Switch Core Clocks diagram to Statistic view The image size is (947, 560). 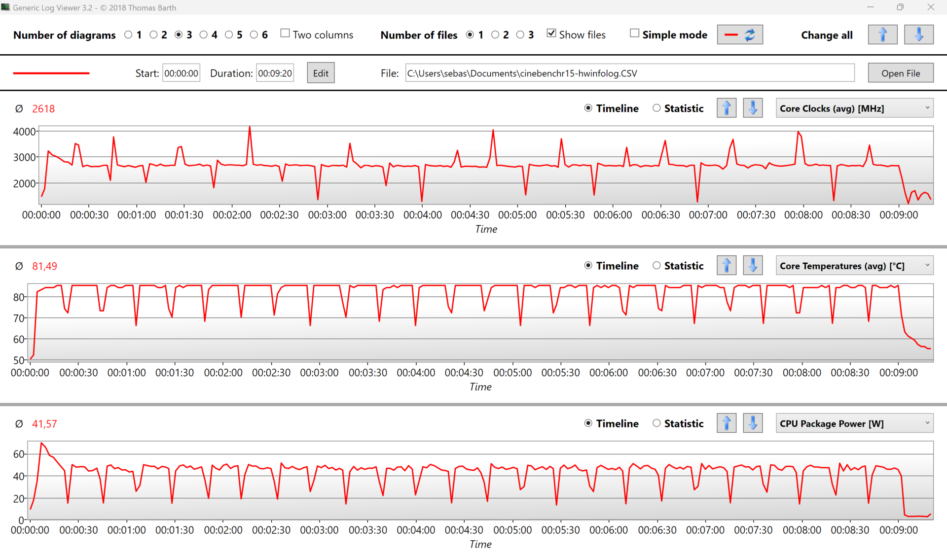(x=656, y=108)
